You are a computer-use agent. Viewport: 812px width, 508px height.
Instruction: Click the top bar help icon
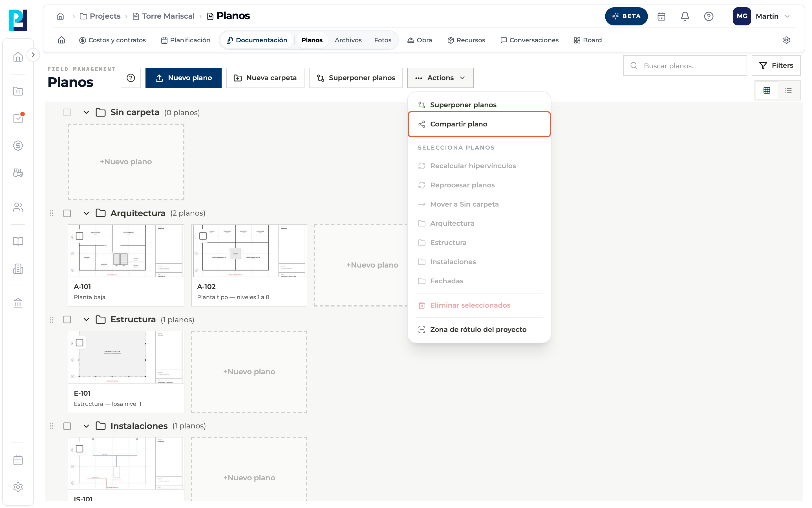(708, 16)
